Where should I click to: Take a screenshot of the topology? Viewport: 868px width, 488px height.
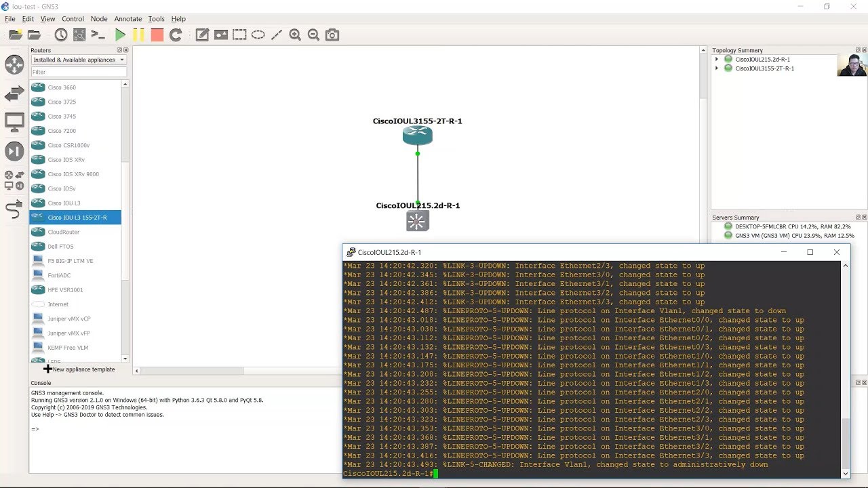332,35
